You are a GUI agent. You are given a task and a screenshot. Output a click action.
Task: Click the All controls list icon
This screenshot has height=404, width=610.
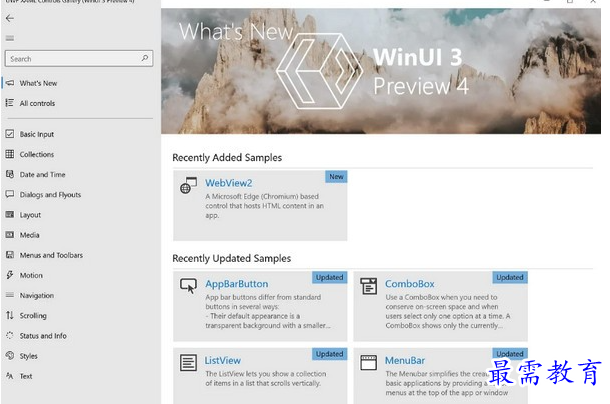click(x=10, y=103)
